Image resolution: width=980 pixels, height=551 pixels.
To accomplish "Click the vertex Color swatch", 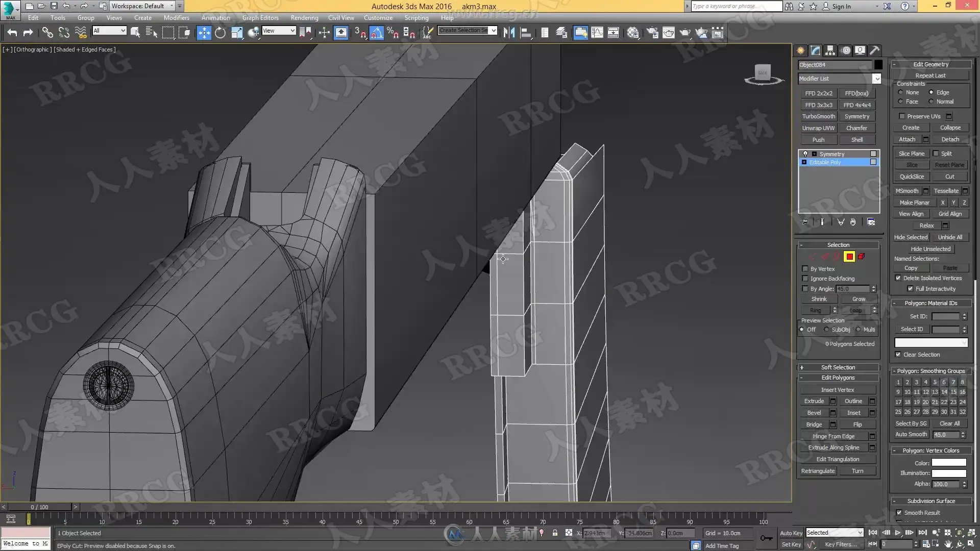I will pyautogui.click(x=948, y=463).
